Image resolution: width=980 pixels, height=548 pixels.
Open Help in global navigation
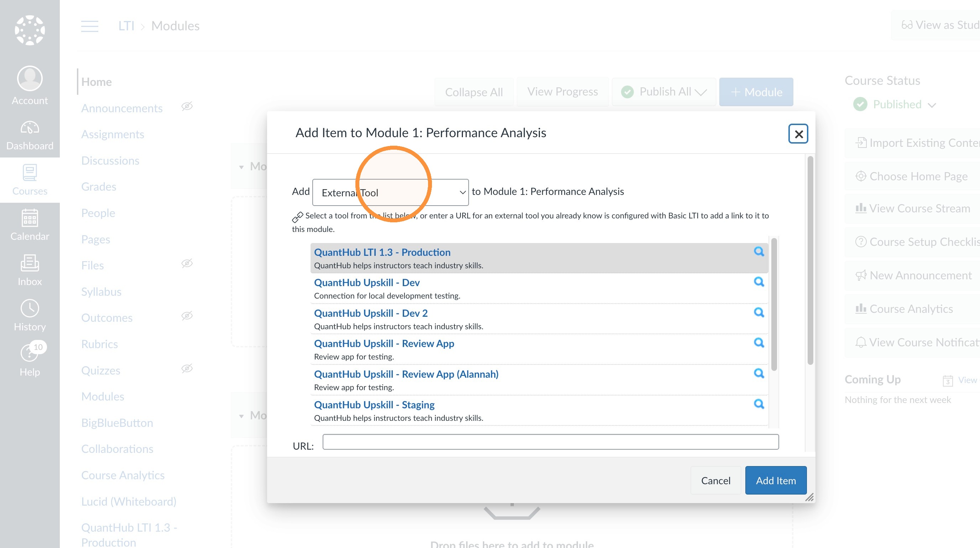tap(30, 360)
